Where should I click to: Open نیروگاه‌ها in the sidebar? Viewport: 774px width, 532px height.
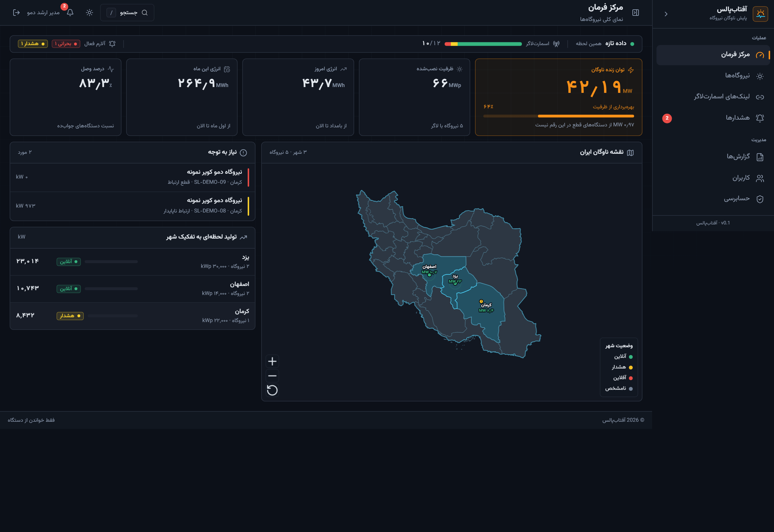[x=713, y=76]
